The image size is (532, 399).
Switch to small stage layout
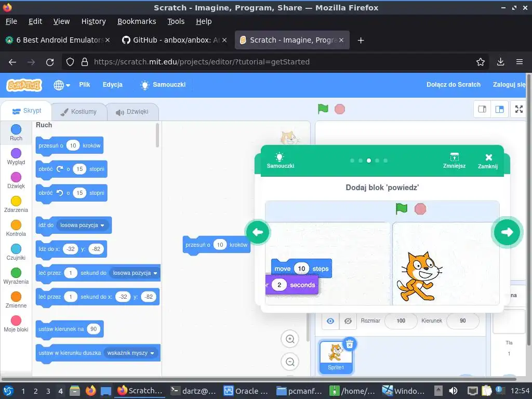pyautogui.click(x=482, y=109)
